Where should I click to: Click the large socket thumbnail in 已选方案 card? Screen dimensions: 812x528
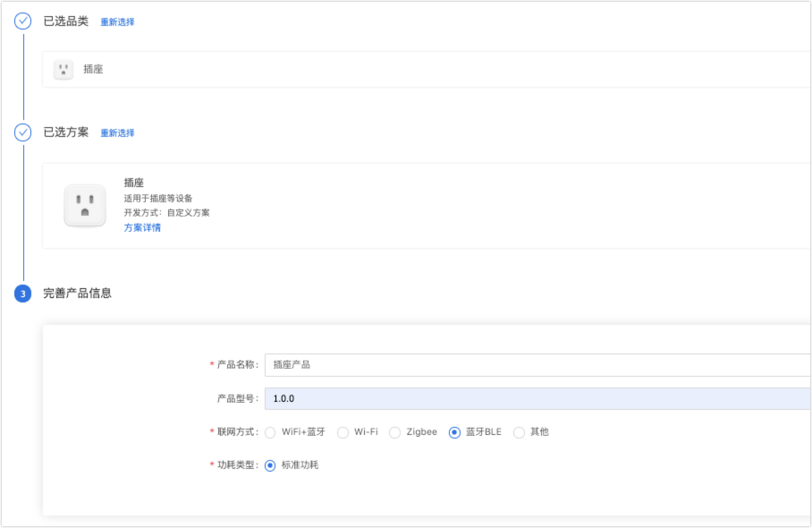click(x=85, y=205)
